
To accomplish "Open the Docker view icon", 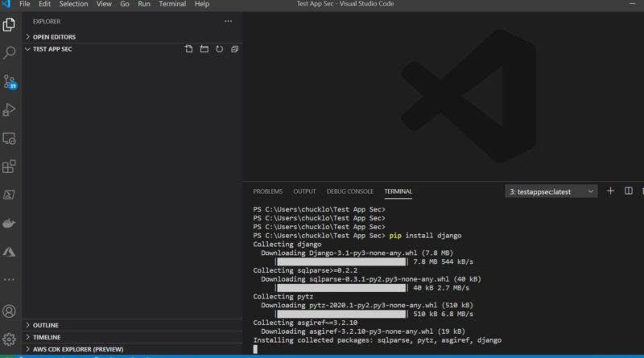I will coord(9,224).
